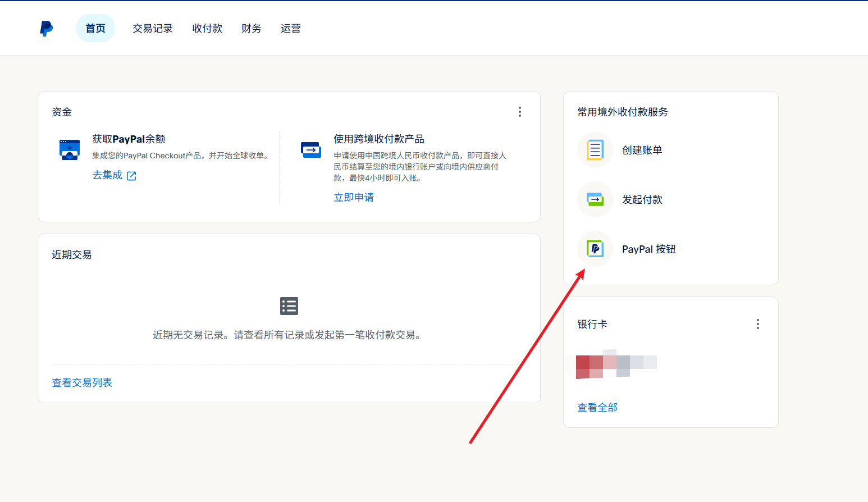Screen dimensions: 868x502
Task: Click the 发起付款 payment icon
Action: point(595,199)
